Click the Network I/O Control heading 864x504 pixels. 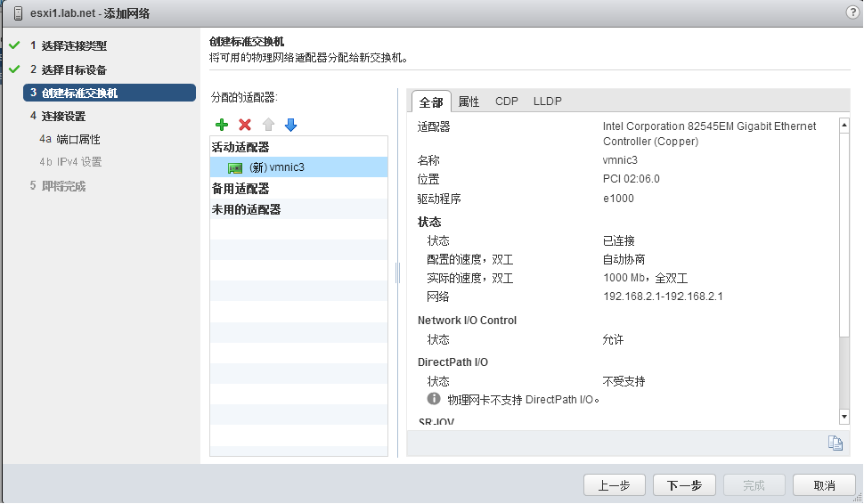point(468,321)
